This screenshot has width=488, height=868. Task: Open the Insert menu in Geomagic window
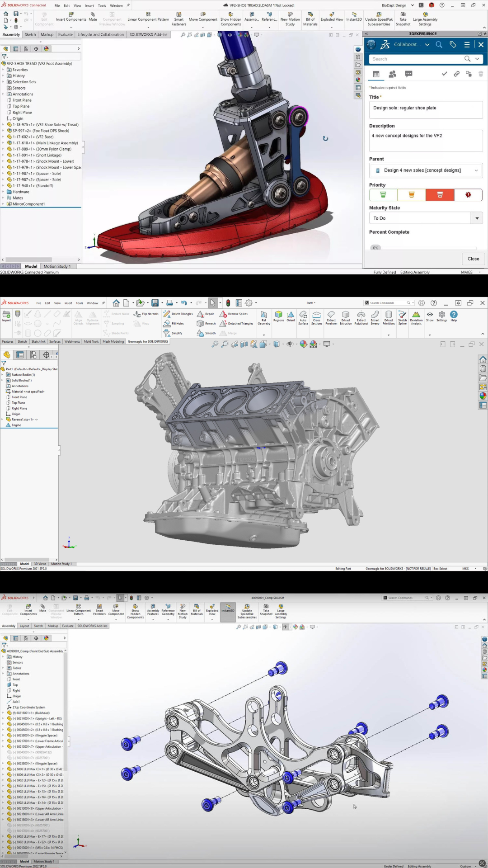click(68, 303)
